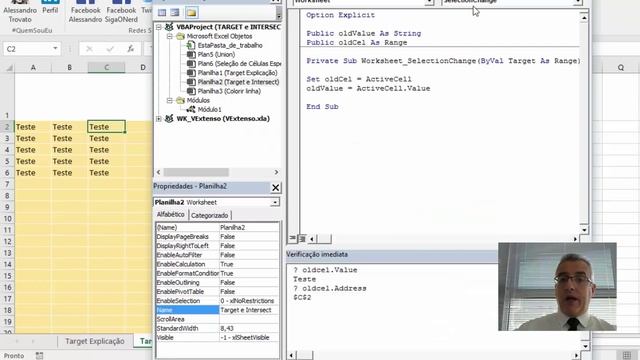Image resolution: width=640 pixels, height=360 pixels.
Task: Expand WK_VExtenso project node
Action: 159,119
